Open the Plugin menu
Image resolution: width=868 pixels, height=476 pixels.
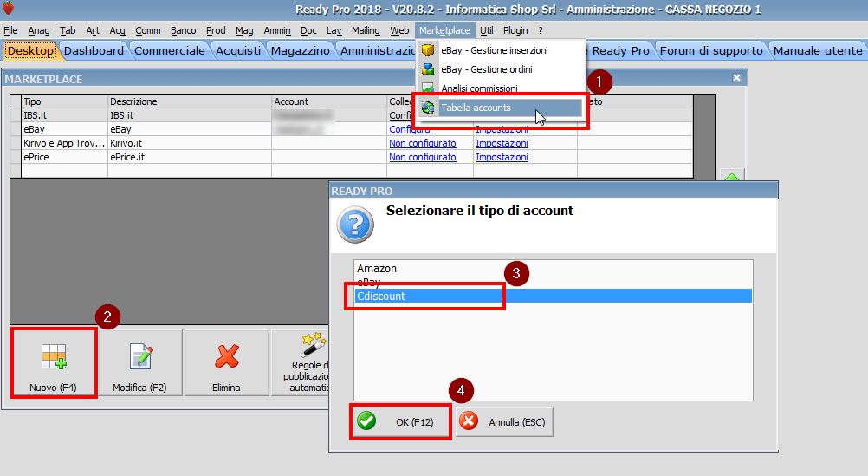[515, 30]
